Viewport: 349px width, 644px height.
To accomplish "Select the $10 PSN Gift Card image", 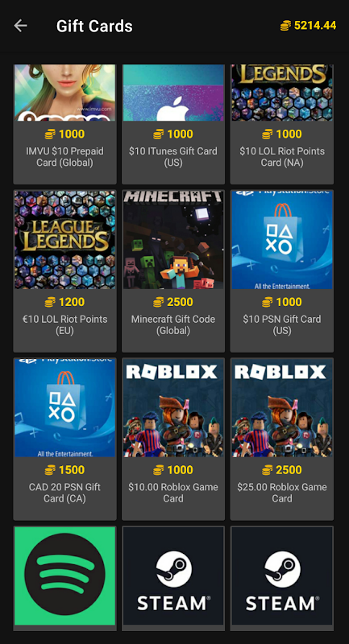I will coord(282,240).
